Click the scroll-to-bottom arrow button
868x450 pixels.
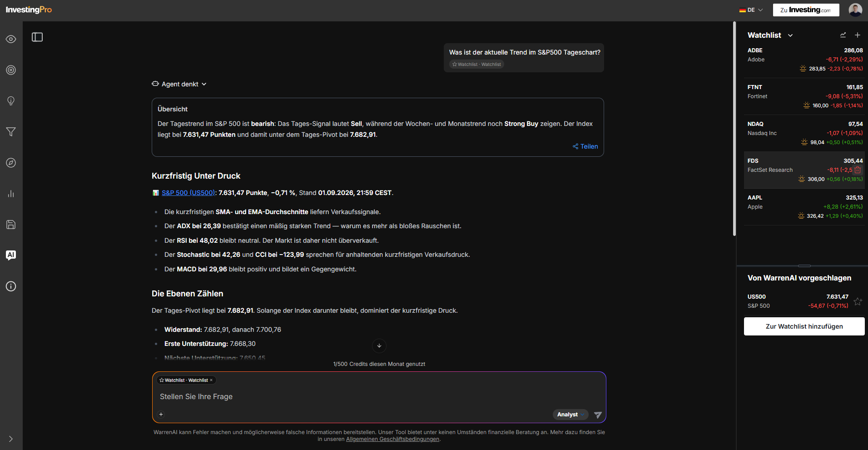[379, 346]
